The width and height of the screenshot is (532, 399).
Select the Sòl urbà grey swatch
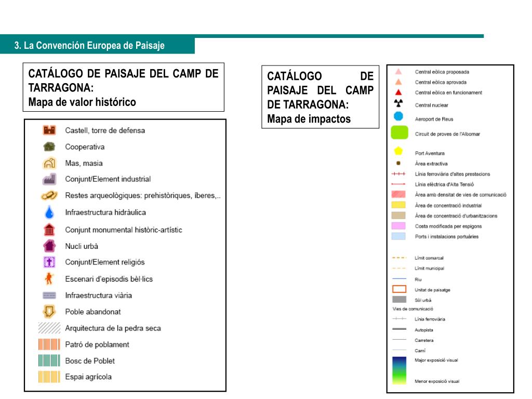(x=399, y=299)
